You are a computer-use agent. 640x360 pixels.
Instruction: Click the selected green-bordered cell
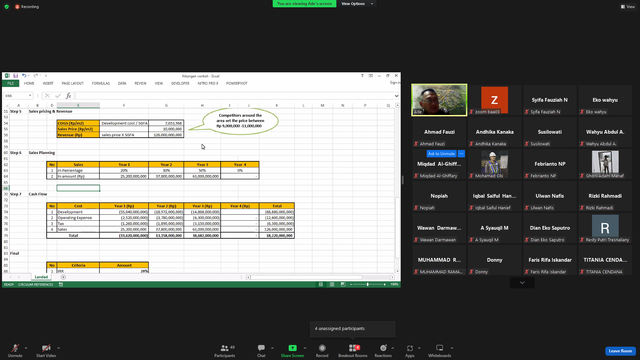pyautogui.click(x=78, y=188)
